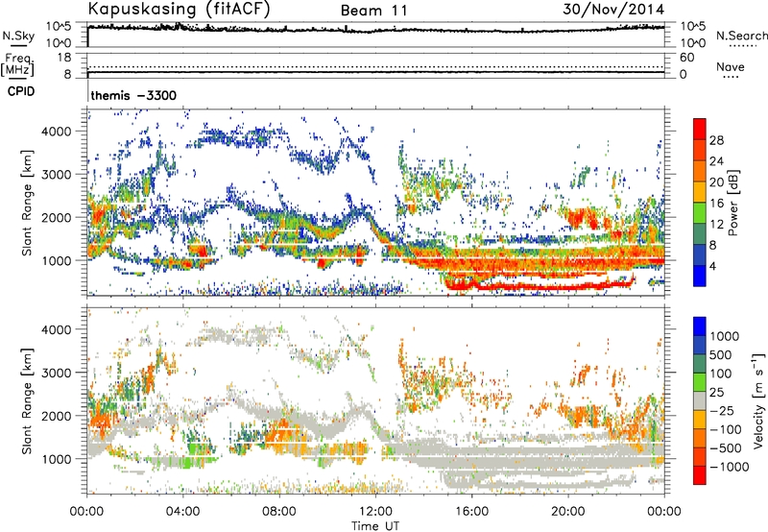The height and width of the screenshot is (532, 768).
Task: Click the '20:00' time axis label
Action: (x=568, y=512)
